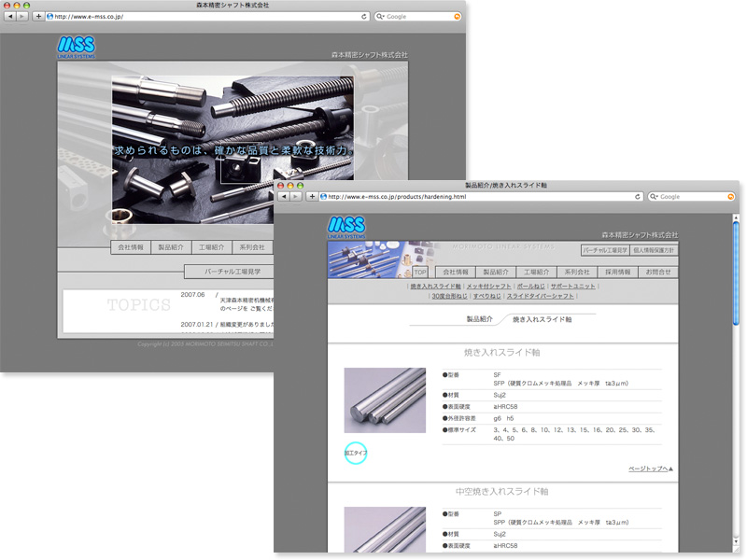
Task: Follow the ボールねじ submenu link
Action: (530, 286)
